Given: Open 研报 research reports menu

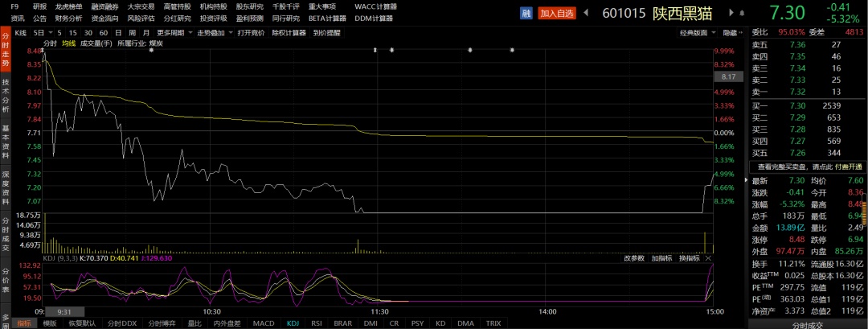Looking at the screenshot, I should pyautogui.click(x=40, y=7).
